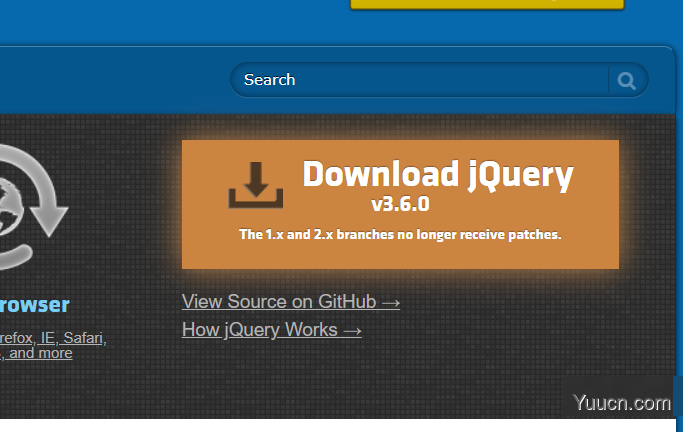The width and height of the screenshot is (683, 432).
Task: Open View Source on GitHub link
Action: tap(291, 302)
